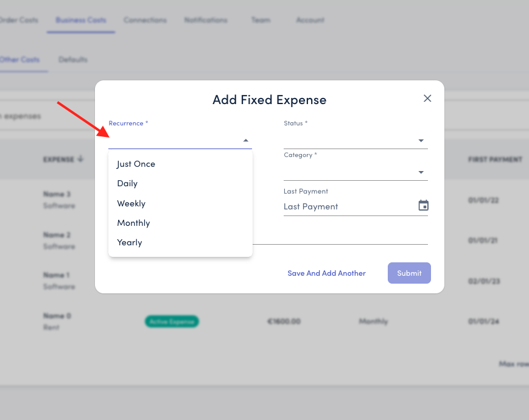Open the Connections tab
Viewport: 529px width, 420px height.
(145, 20)
